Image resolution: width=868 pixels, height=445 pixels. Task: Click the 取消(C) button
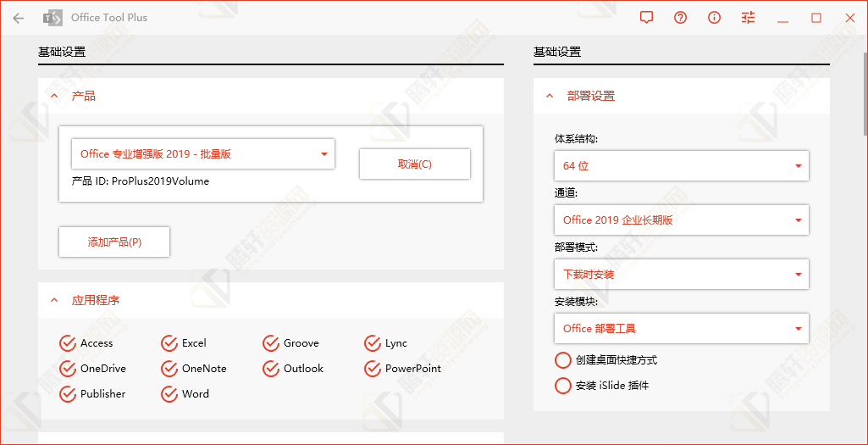click(415, 164)
